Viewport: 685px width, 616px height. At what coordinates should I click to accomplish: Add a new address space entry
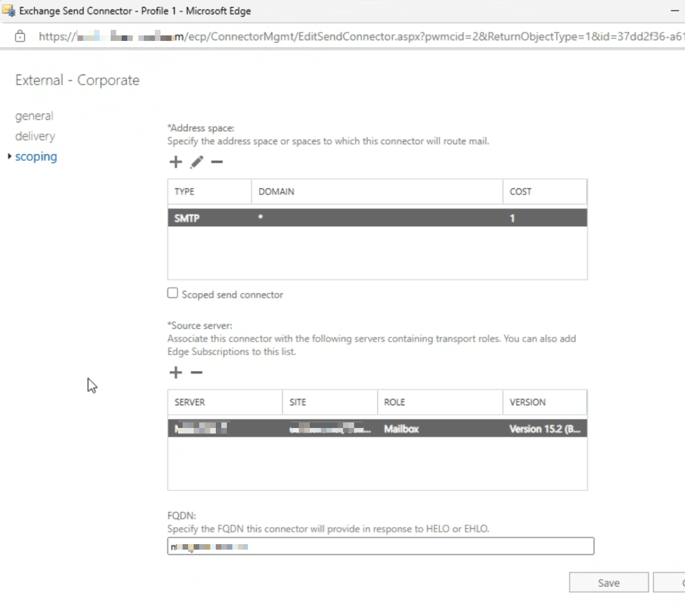pos(175,162)
